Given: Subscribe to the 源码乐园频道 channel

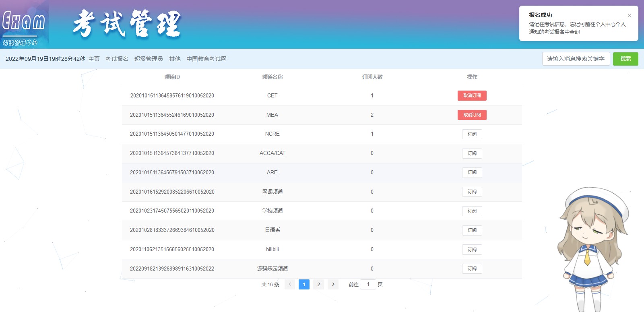Looking at the screenshot, I should pyautogui.click(x=472, y=269).
